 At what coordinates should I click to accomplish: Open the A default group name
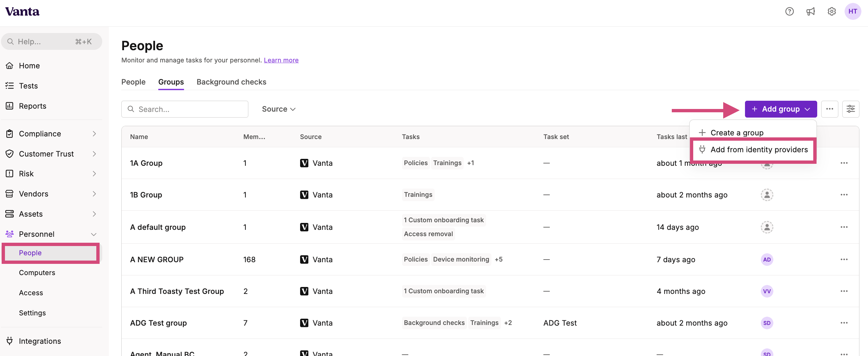tap(158, 227)
